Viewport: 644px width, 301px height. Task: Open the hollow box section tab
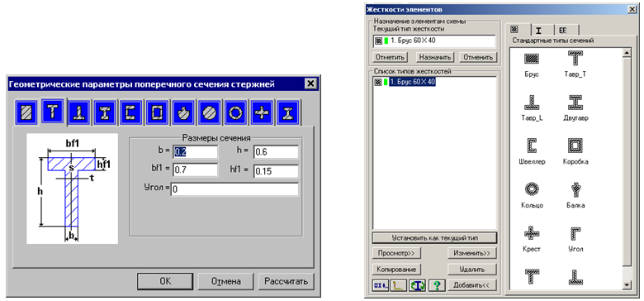[158, 112]
